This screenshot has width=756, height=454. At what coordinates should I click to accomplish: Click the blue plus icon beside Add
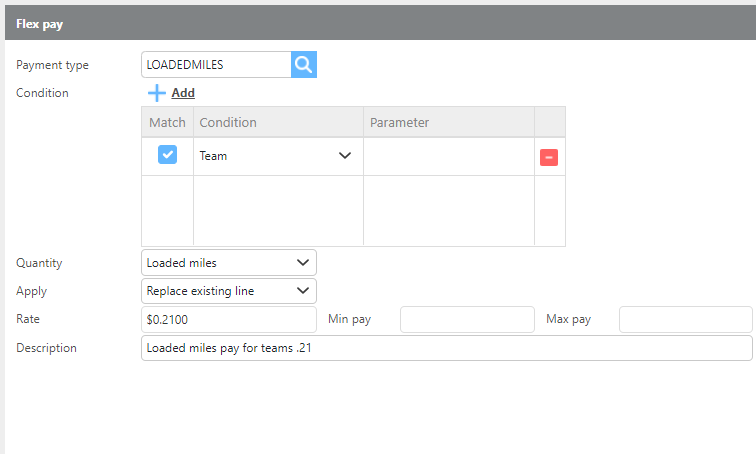[157, 93]
